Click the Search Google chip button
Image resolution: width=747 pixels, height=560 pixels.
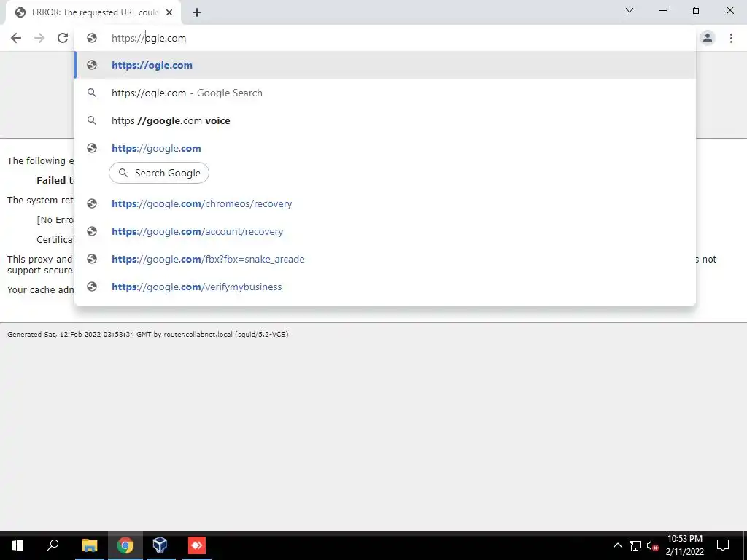(x=159, y=173)
